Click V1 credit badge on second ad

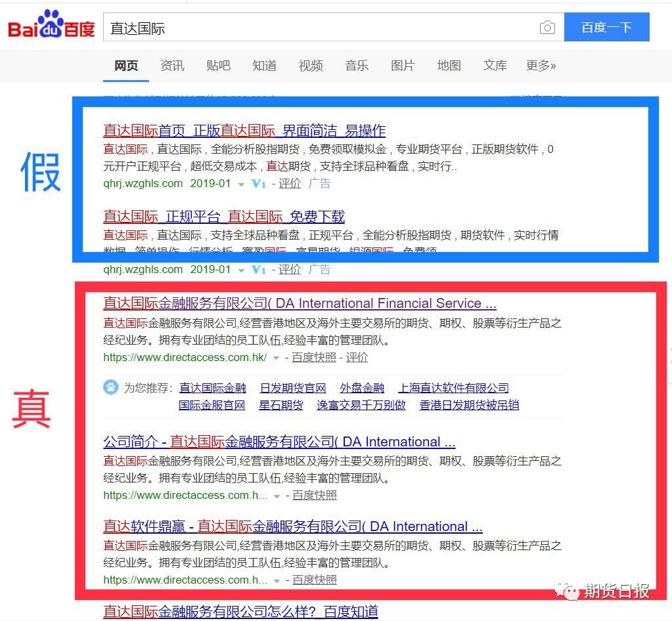(258, 269)
